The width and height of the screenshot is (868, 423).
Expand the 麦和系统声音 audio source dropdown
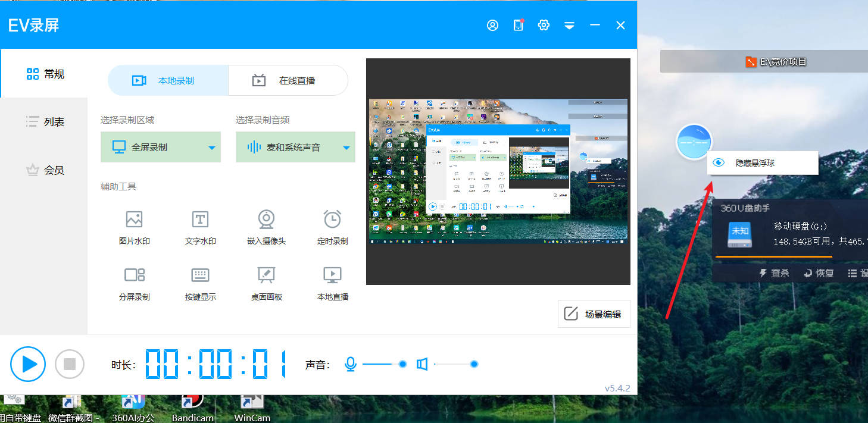pyautogui.click(x=346, y=148)
